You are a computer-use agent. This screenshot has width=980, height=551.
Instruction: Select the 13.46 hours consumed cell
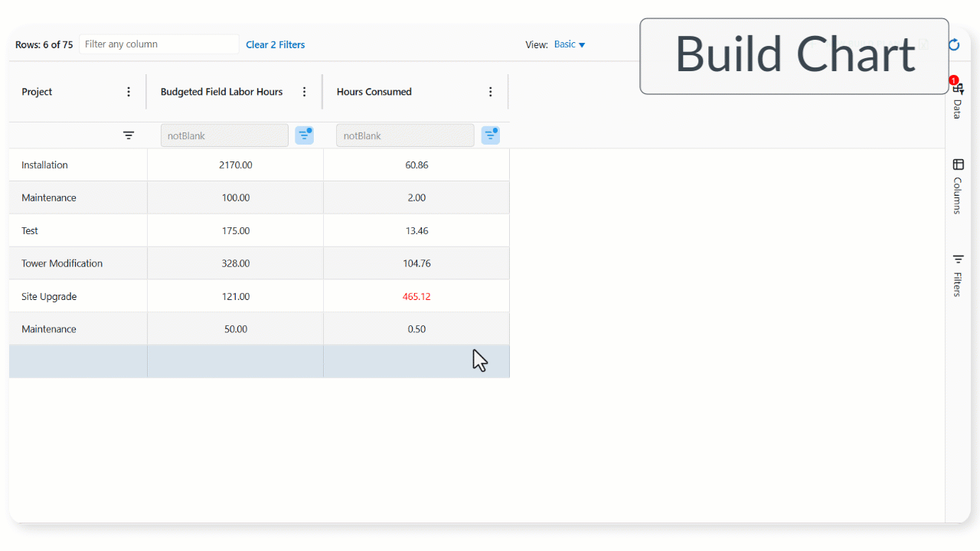(416, 230)
